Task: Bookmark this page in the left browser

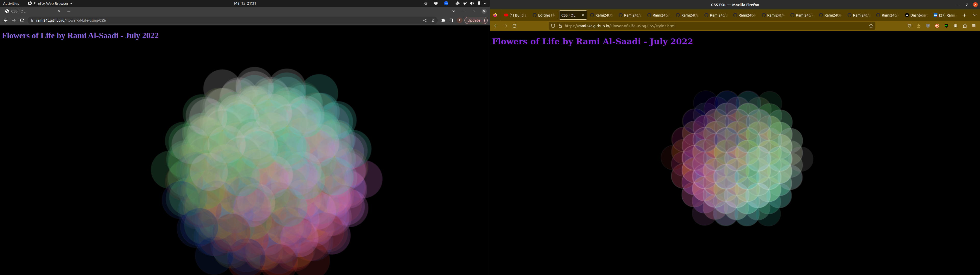Action: pos(433,21)
